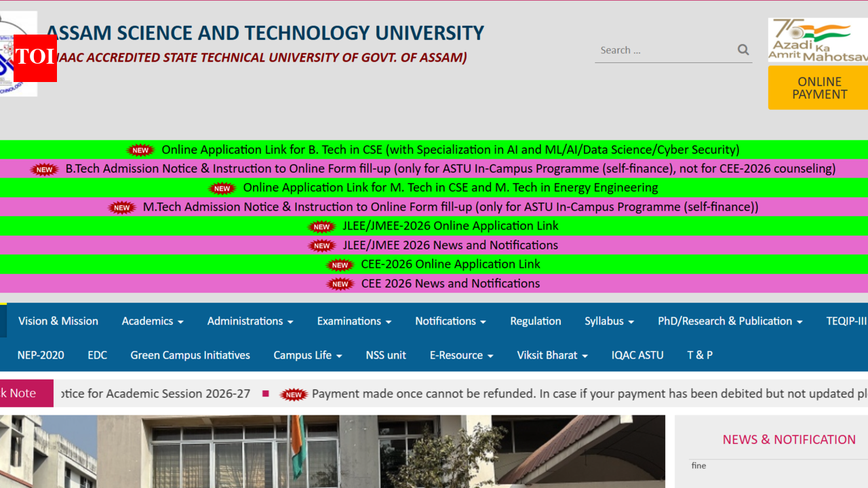Open CEE 2026 News and Notifications

(450, 283)
